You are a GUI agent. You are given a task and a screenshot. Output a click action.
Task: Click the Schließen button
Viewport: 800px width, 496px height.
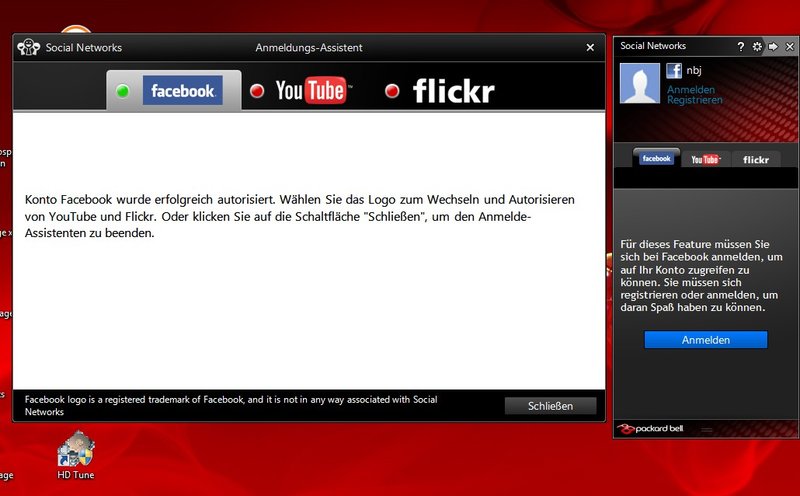pyautogui.click(x=551, y=406)
